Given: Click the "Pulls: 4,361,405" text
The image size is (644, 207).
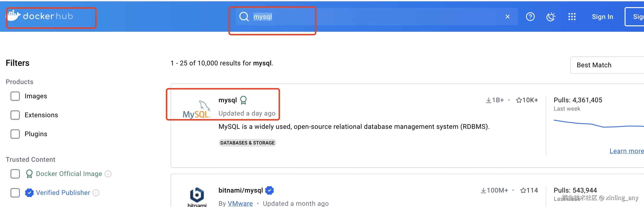Looking at the screenshot, I should 578,100.
